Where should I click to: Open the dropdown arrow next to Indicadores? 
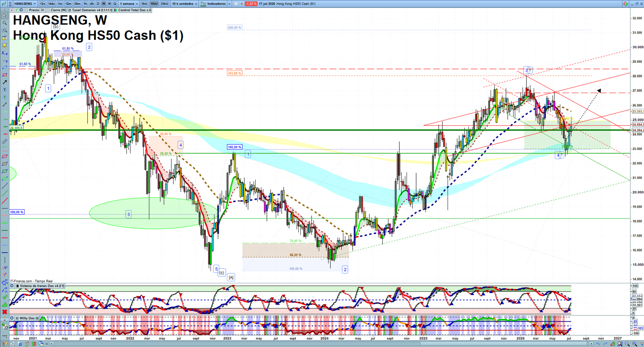tap(229, 4)
